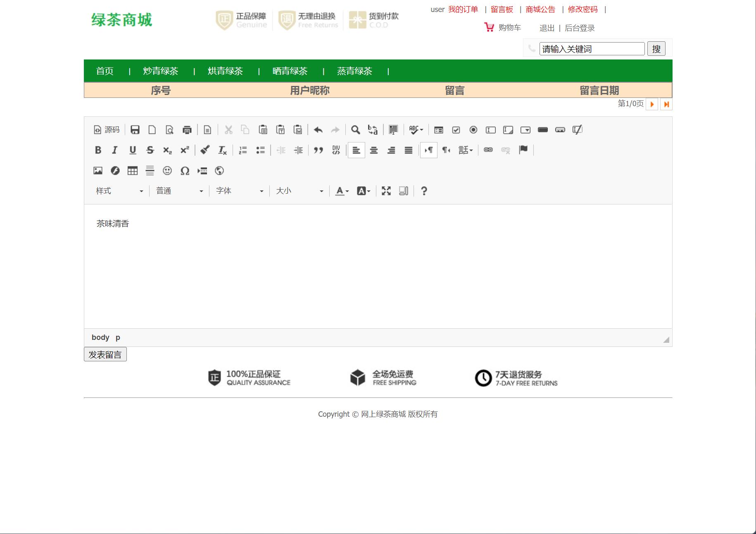Click the keyword search input field
Viewport: 756px width, 534px height.
592,48
